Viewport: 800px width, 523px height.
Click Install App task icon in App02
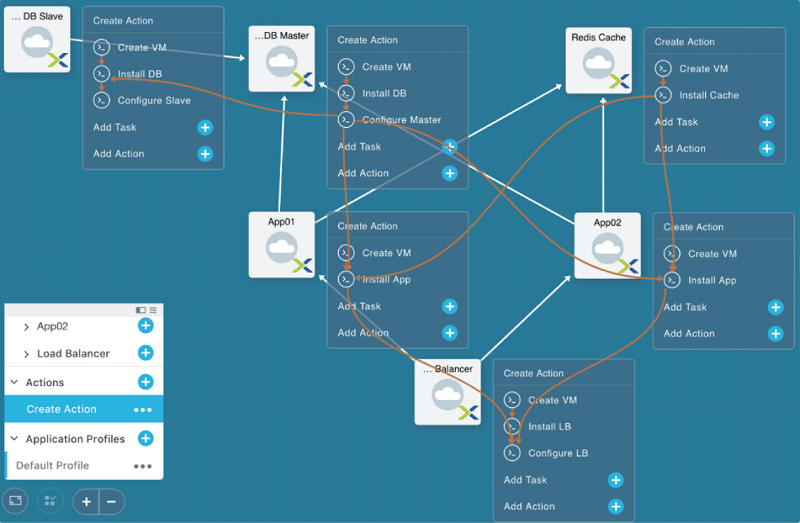click(x=672, y=280)
